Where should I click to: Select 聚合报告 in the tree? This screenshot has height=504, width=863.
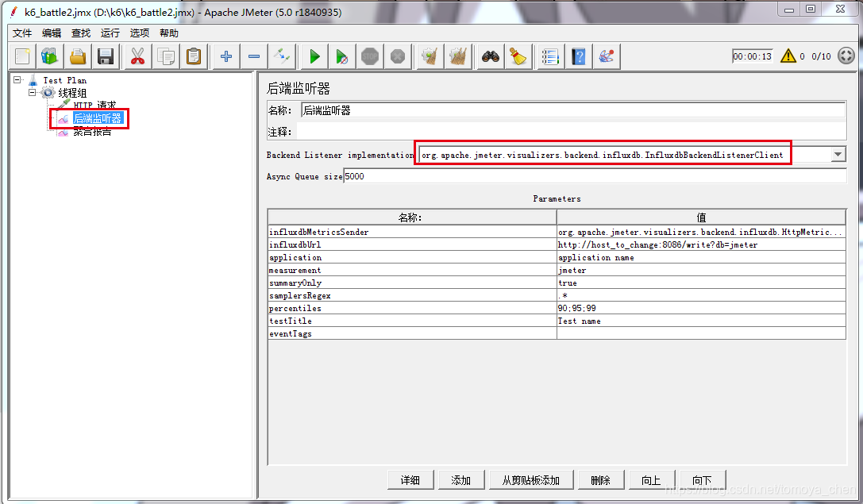[x=92, y=132]
